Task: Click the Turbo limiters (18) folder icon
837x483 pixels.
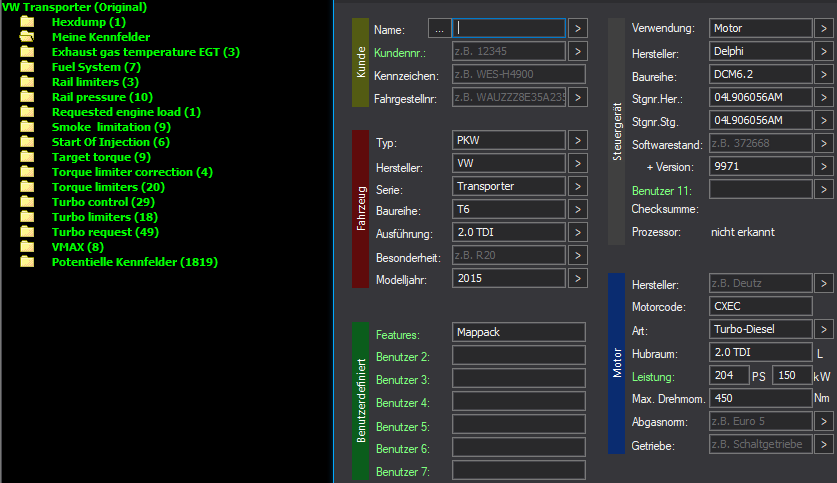Action: click(27, 216)
